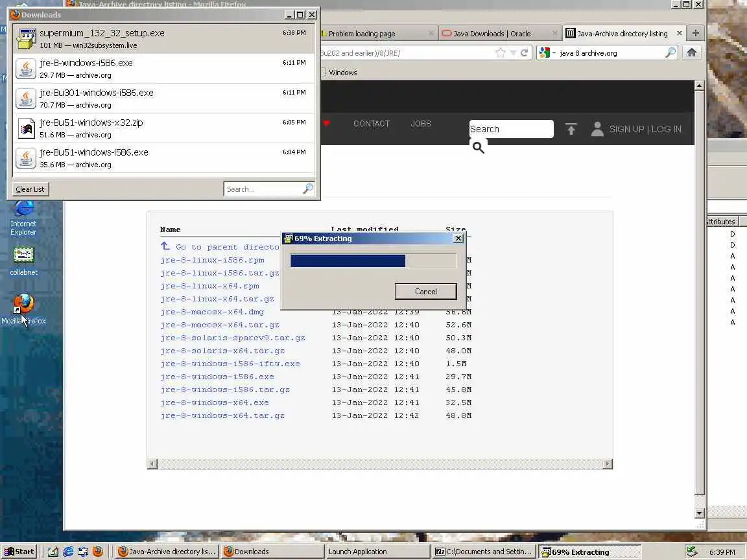Select the Java-Archive directory listing tab

pyautogui.click(x=622, y=33)
